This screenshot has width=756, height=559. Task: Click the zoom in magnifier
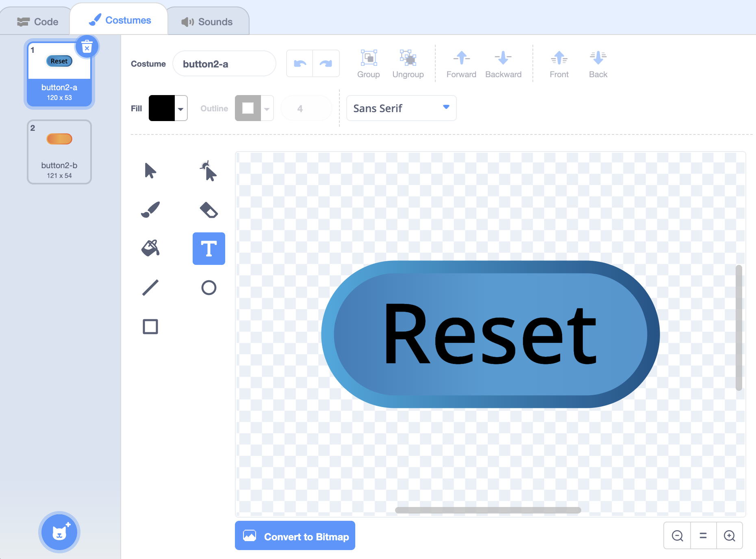(x=730, y=536)
